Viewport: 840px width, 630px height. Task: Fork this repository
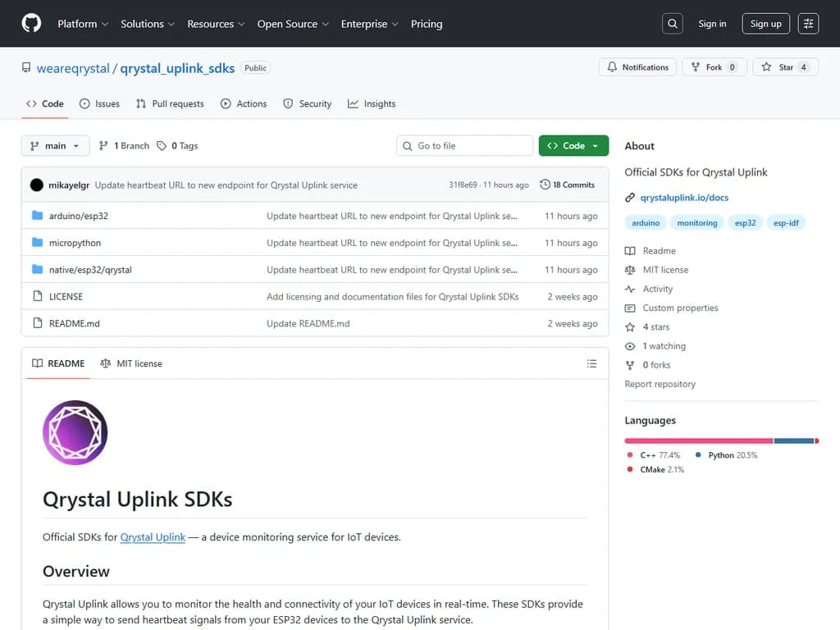(714, 67)
